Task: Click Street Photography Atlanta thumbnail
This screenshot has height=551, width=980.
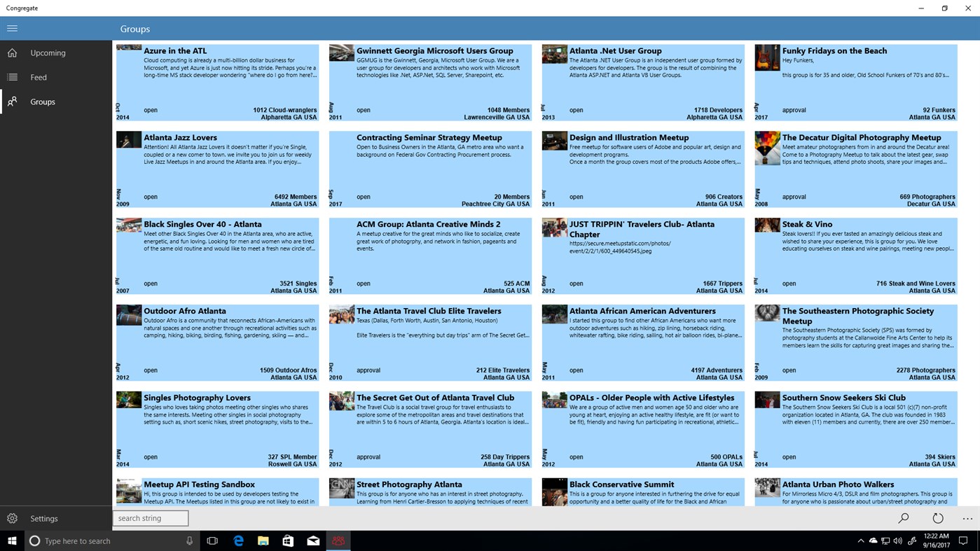Action: 341,488
